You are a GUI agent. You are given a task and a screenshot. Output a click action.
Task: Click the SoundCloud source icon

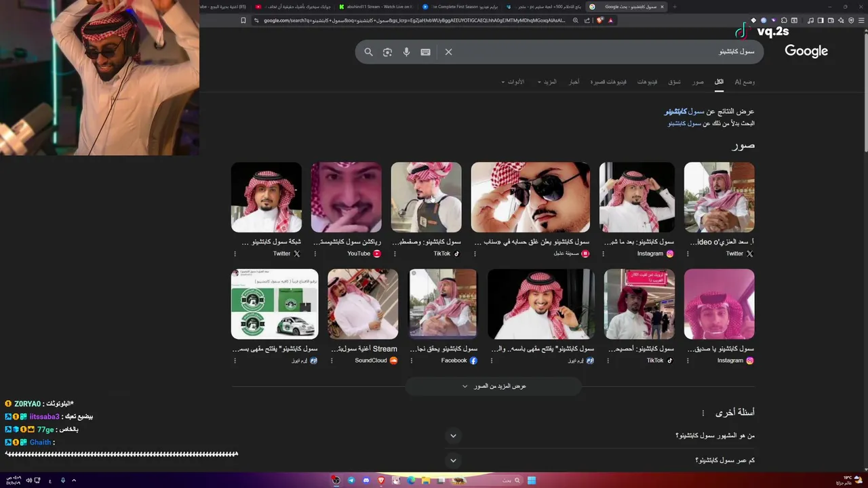point(393,361)
